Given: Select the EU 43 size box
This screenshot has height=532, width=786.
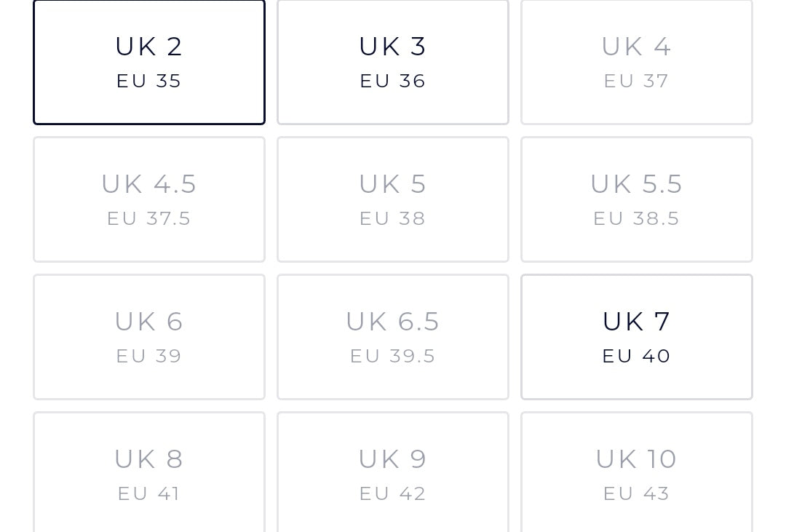Looking at the screenshot, I should pyautogui.click(x=637, y=474).
